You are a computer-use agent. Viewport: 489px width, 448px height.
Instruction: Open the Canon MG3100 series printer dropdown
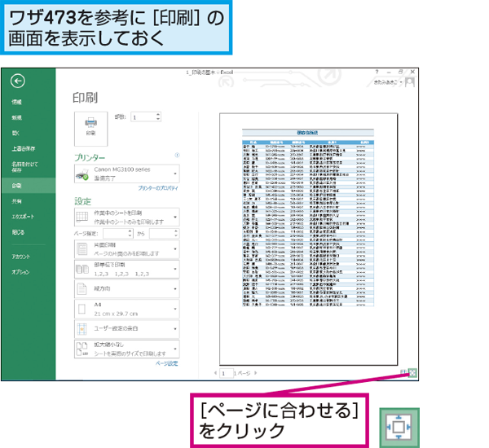click(x=127, y=174)
